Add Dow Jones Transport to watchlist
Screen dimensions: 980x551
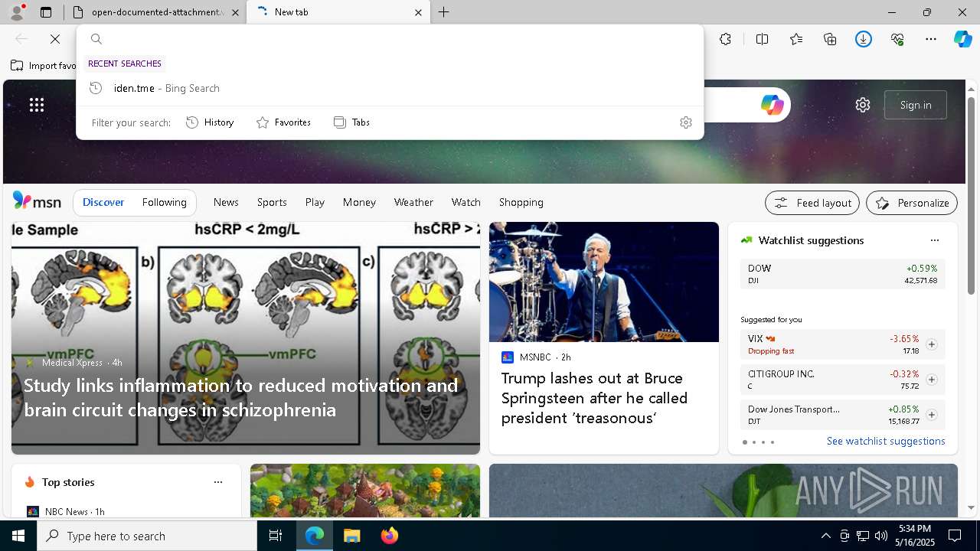[x=931, y=415]
